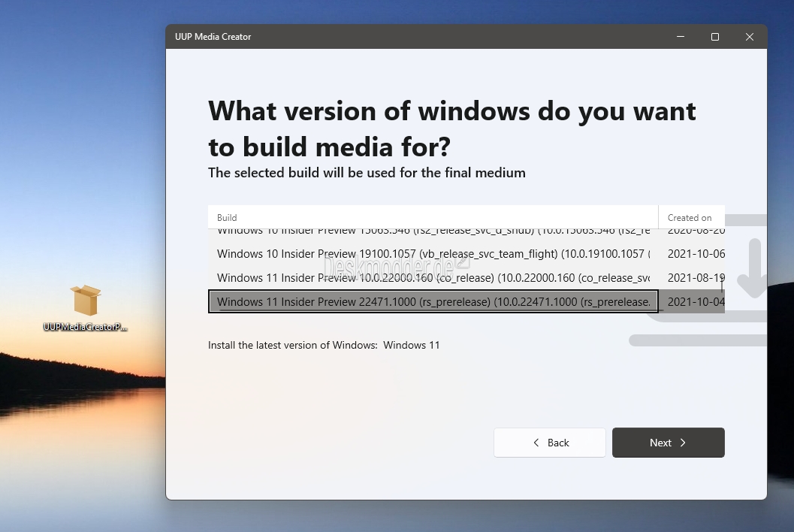This screenshot has width=794, height=532.
Task: Minimize the UUP Media Creator window
Action: (681, 37)
